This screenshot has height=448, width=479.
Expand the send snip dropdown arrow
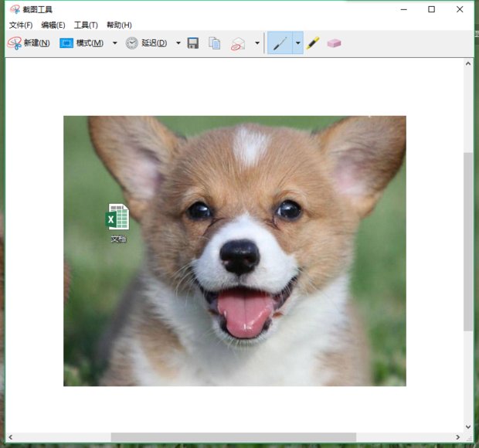point(257,43)
